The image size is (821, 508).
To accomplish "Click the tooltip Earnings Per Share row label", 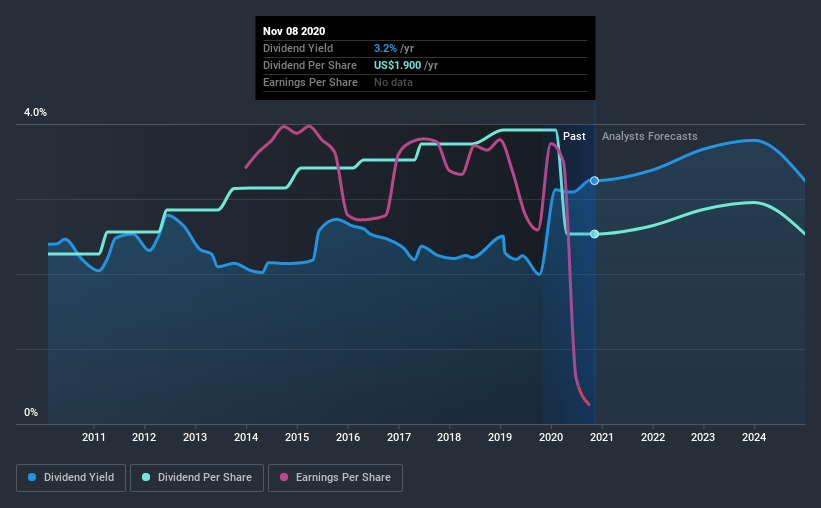I will (x=310, y=82).
